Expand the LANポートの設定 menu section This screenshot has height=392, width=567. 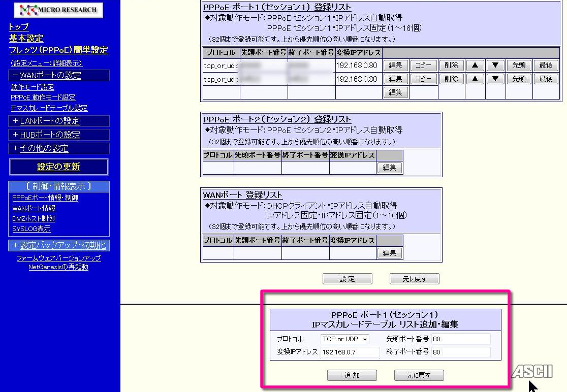59,121
